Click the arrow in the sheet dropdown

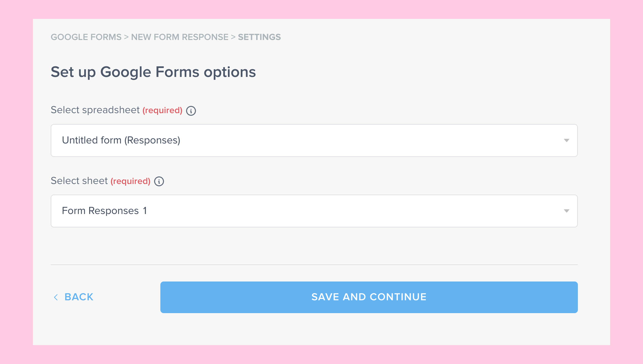click(x=566, y=211)
